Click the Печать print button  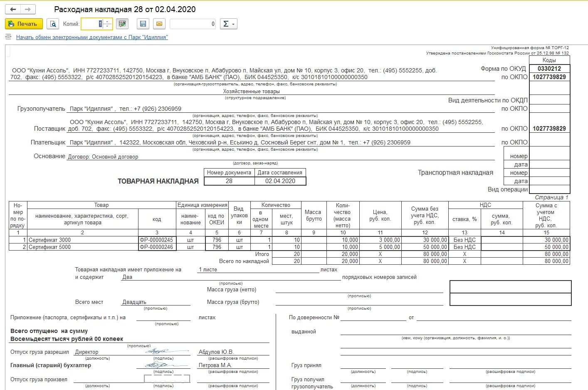(x=24, y=24)
